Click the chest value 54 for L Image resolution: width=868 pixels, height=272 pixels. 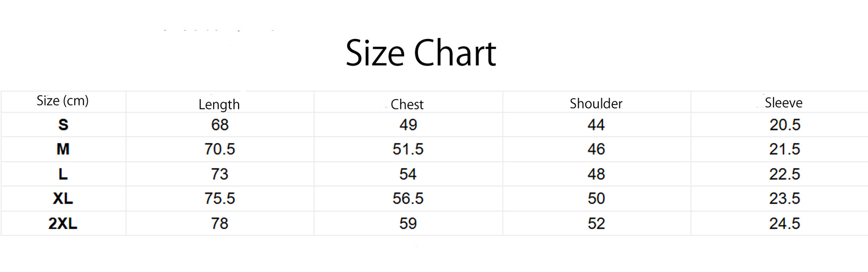coord(408,174)
